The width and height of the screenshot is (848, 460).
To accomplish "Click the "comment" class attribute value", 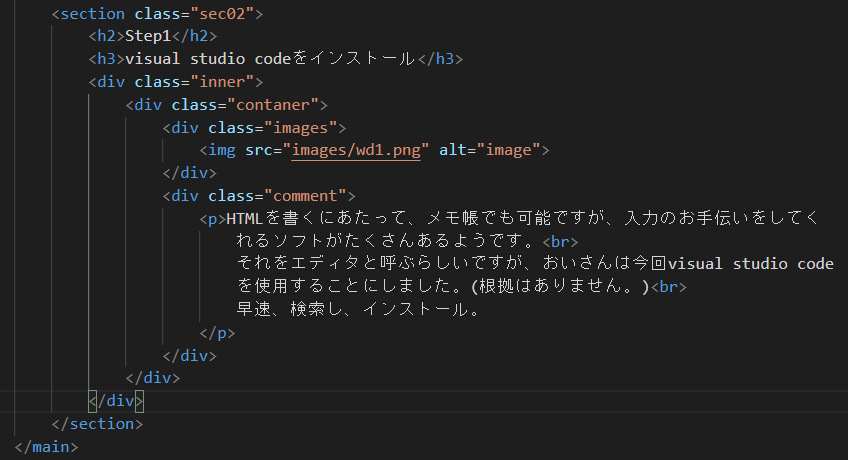I will (305, 196).
